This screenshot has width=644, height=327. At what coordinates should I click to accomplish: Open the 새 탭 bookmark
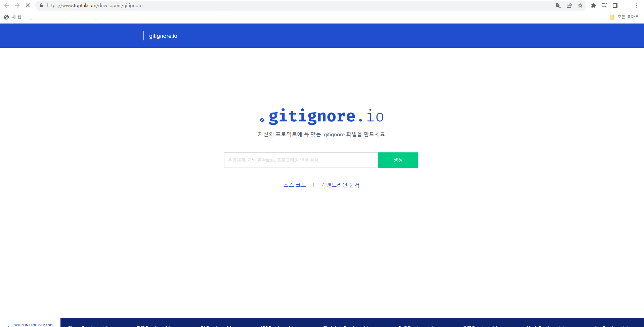[13, 17]
